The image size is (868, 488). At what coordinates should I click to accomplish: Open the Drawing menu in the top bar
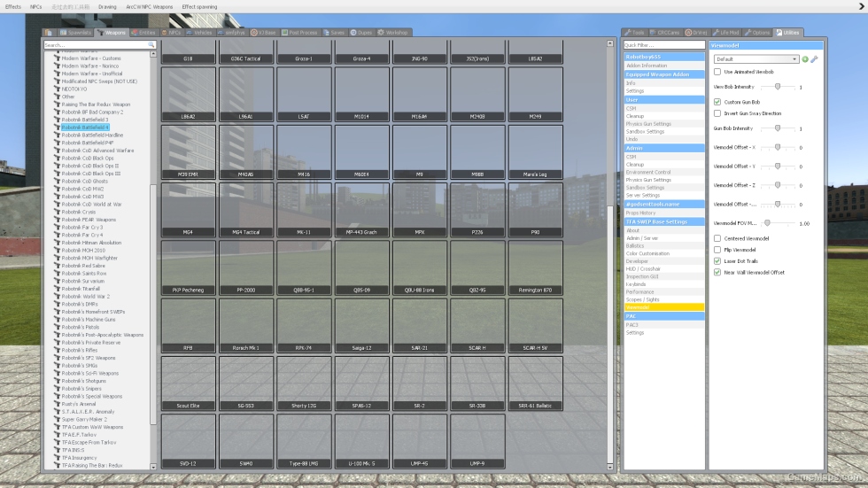point(107,6)
